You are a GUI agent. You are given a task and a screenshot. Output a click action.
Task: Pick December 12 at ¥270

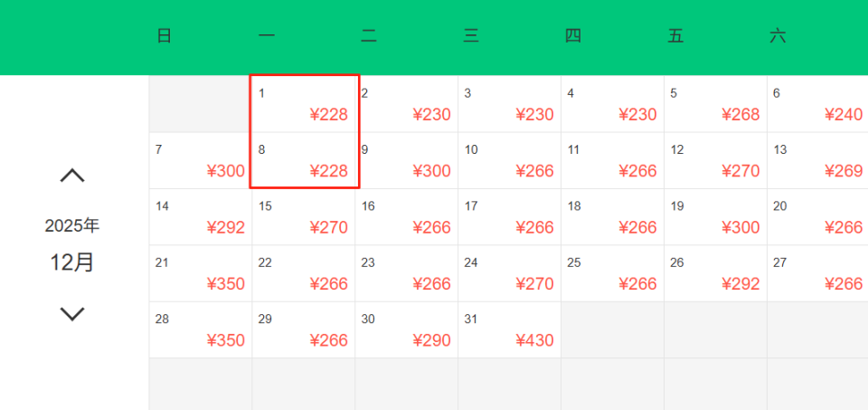tap(715, 160)
